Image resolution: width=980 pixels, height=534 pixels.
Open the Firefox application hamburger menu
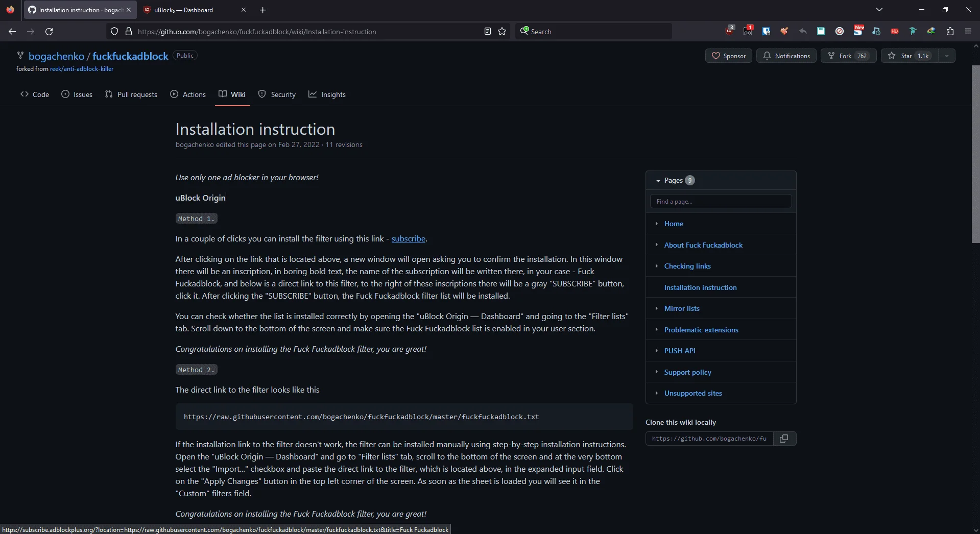[x=968, y=31]
